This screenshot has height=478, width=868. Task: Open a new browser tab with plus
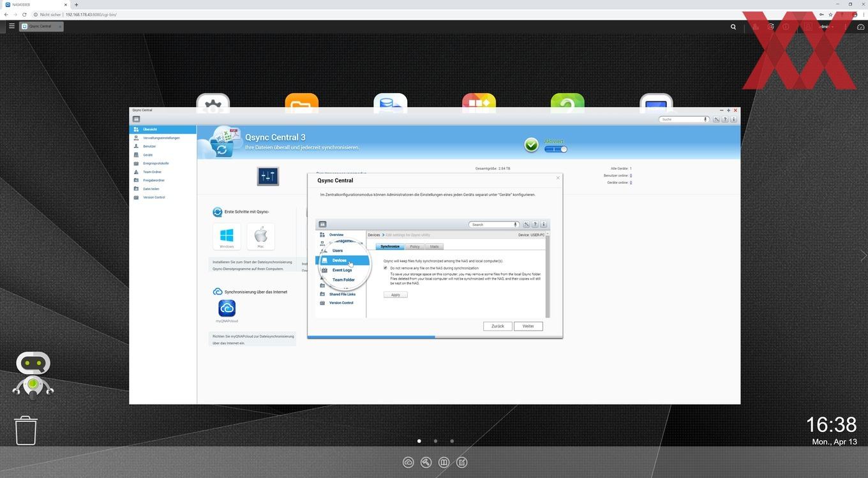pos(76,4)
